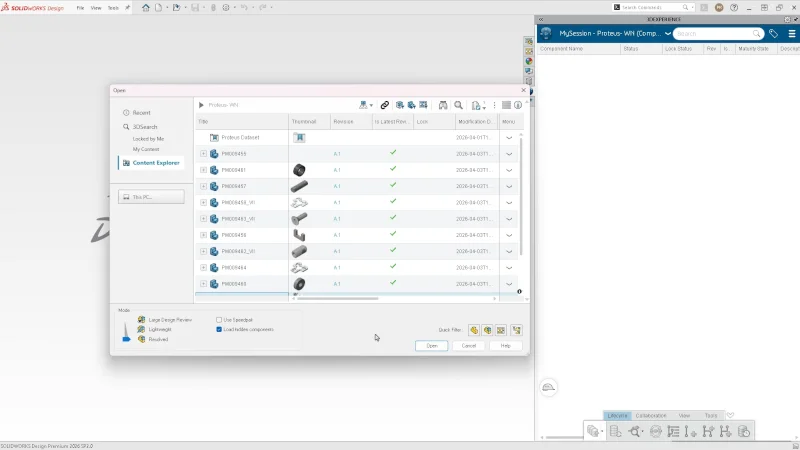Click the information icon in dialog toolbar
800x450 pixels.
coord(518,105)
